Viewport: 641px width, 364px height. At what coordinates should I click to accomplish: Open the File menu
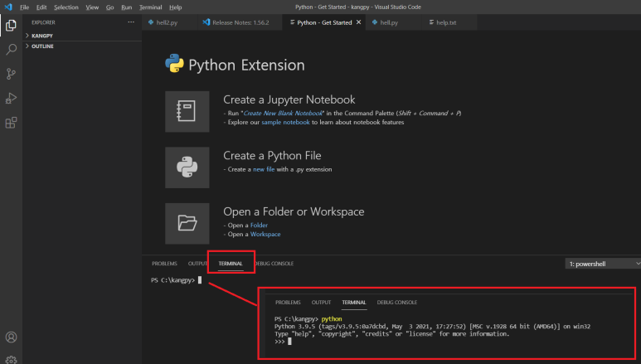25,7
